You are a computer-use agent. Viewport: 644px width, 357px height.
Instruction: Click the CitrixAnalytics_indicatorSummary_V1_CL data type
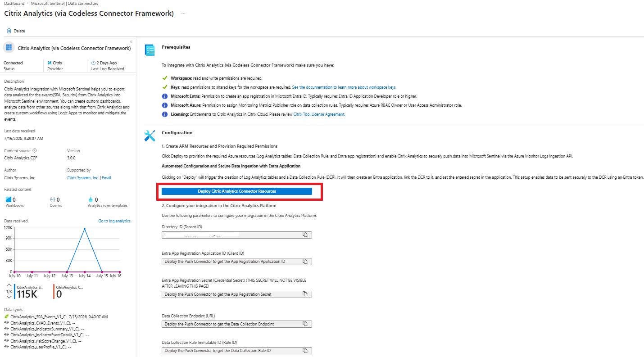45,329
